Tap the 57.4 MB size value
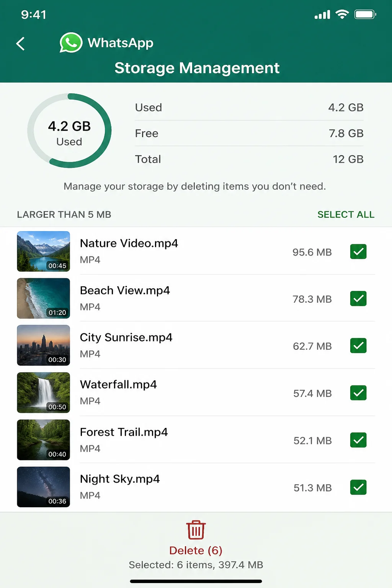 312,393
